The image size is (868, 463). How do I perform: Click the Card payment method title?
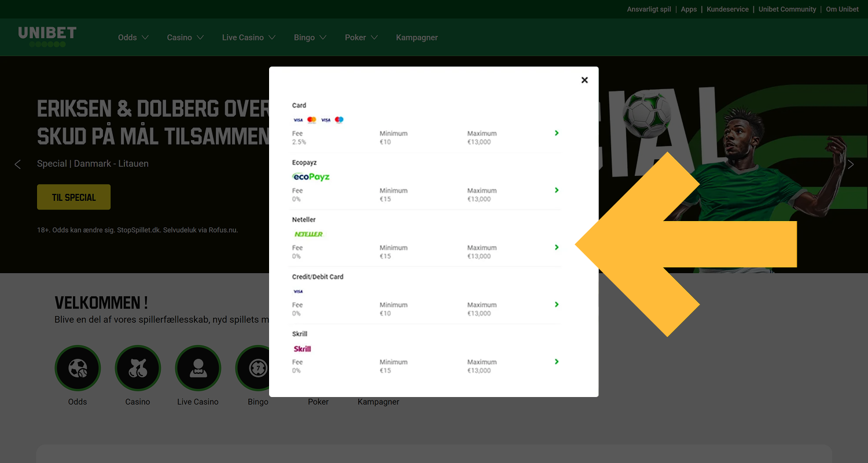[x=299, y=105]
